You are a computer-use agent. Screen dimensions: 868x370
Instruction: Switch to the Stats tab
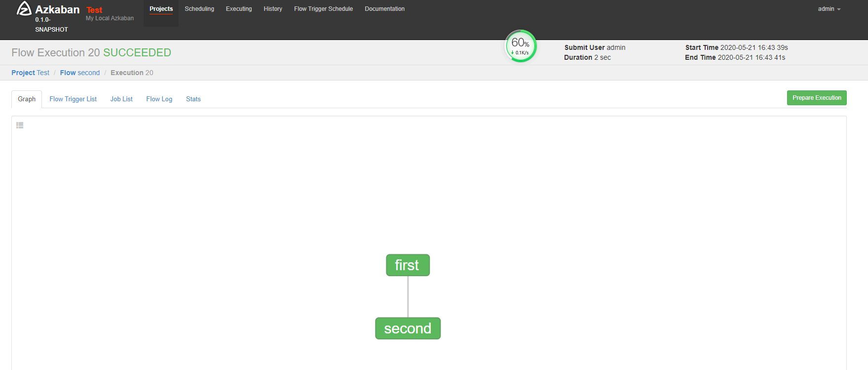193,99
